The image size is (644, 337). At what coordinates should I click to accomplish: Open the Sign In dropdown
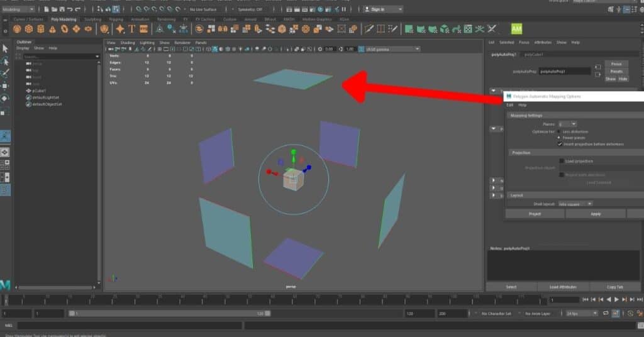[383, 9]
